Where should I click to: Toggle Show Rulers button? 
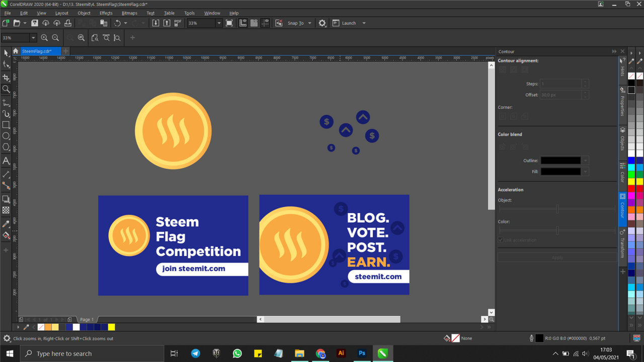tap(243, 23)
